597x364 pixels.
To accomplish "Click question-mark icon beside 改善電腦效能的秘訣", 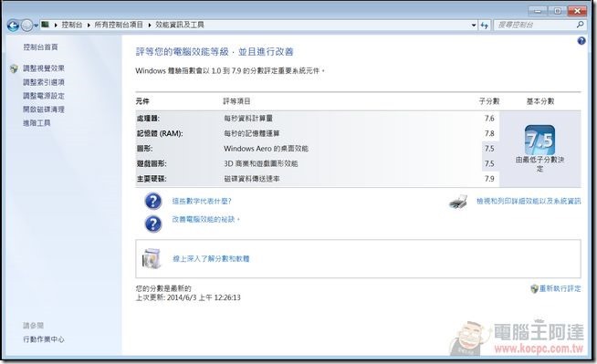I will (x=153, y=224).
